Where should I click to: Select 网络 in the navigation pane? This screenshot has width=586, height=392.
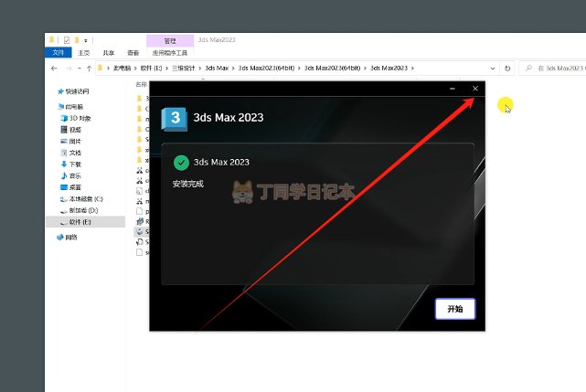click(68, 238)
